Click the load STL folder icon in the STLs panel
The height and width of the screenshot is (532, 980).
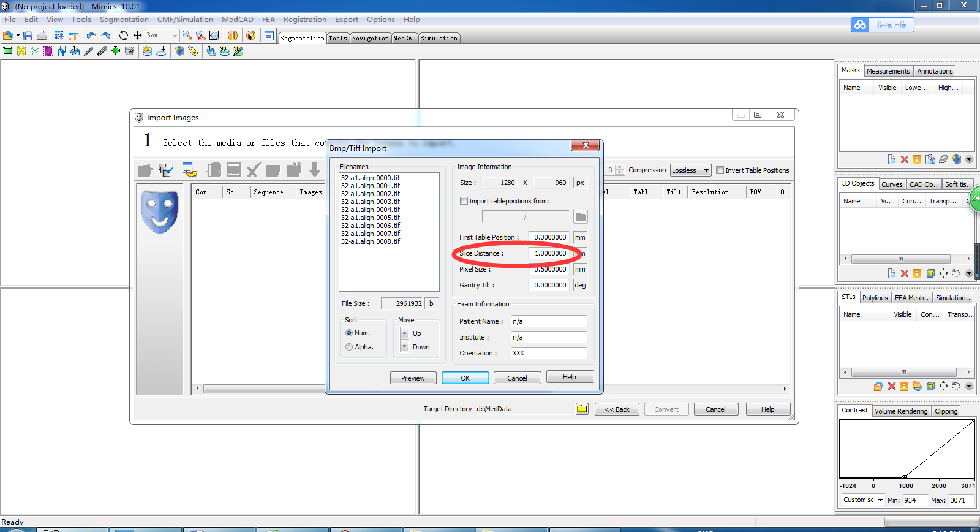878,386
